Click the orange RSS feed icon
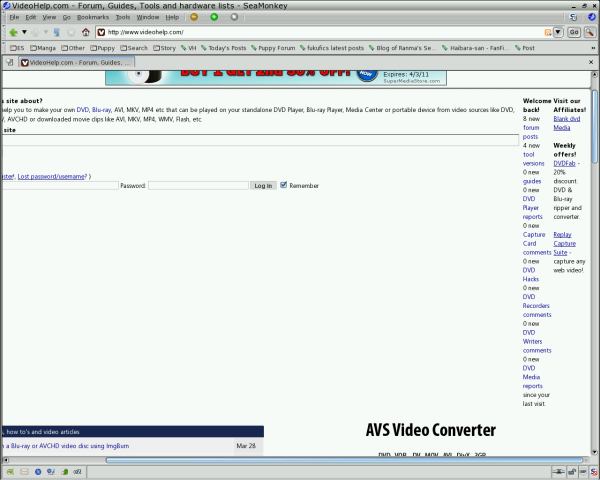The image size is (600, 480). (548, 33)
